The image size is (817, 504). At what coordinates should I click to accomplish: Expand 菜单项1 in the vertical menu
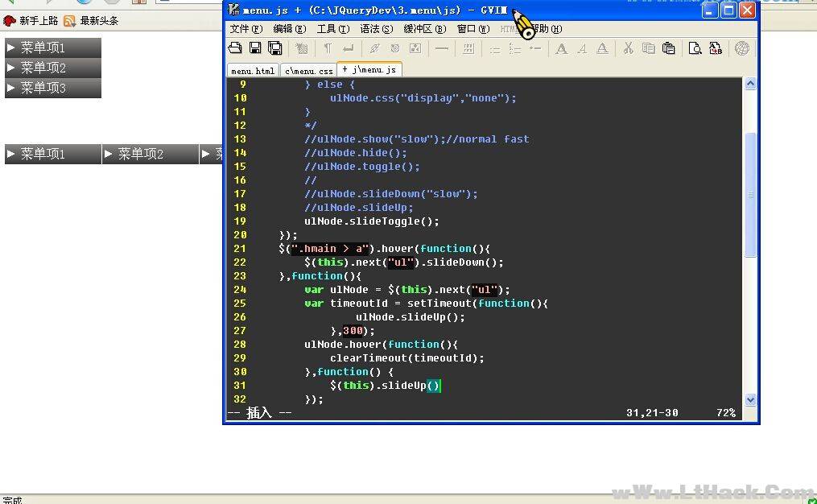tap(53, 48)
